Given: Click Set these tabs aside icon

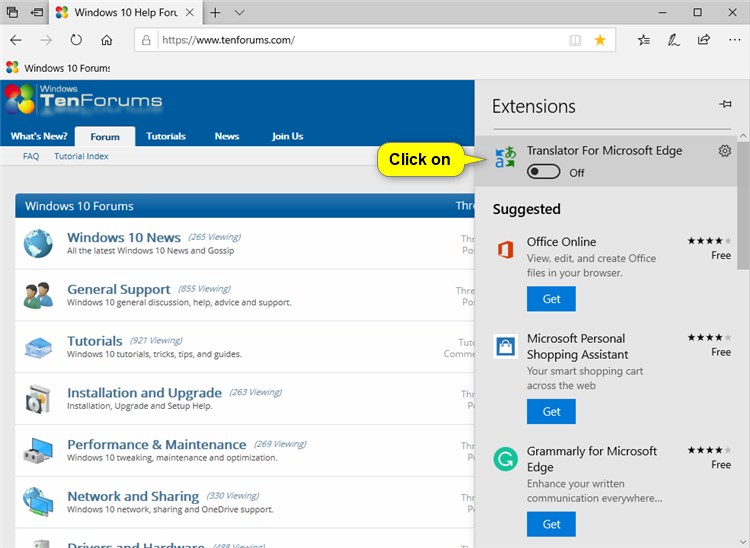Looking at the screenshot, I should [37, 12].
